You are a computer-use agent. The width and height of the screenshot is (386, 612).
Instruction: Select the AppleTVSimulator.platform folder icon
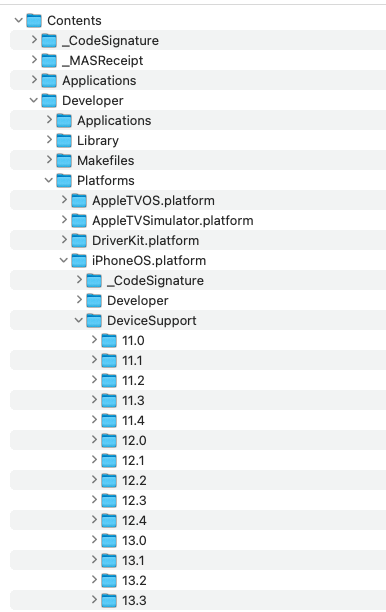coord(79,221)
